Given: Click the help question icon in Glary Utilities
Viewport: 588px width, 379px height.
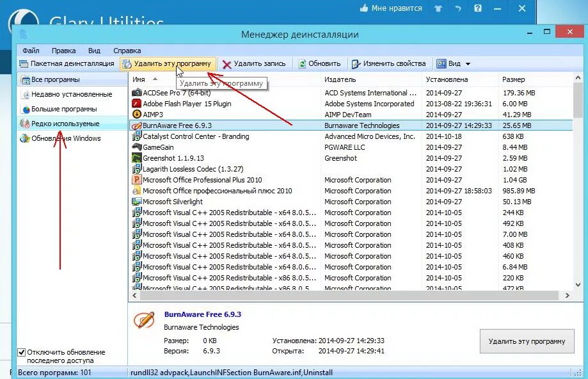Looking at the screenshot, I should tap(478, 8).
